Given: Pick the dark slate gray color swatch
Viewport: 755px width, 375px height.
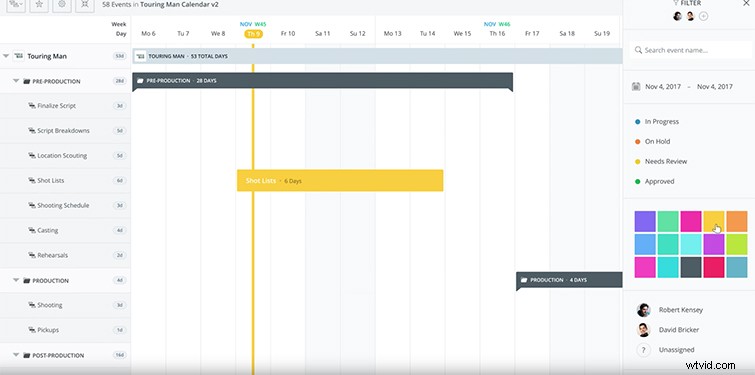Looking at the screenshot, I should [691, 267].
